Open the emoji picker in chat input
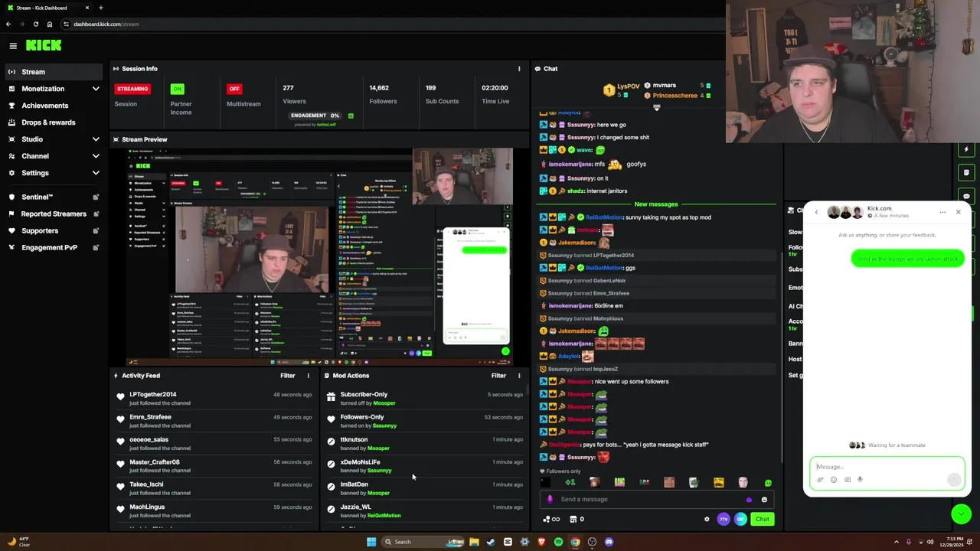This screenshot has height=551, width=980. pyautogui.click(x=764, y=500)
